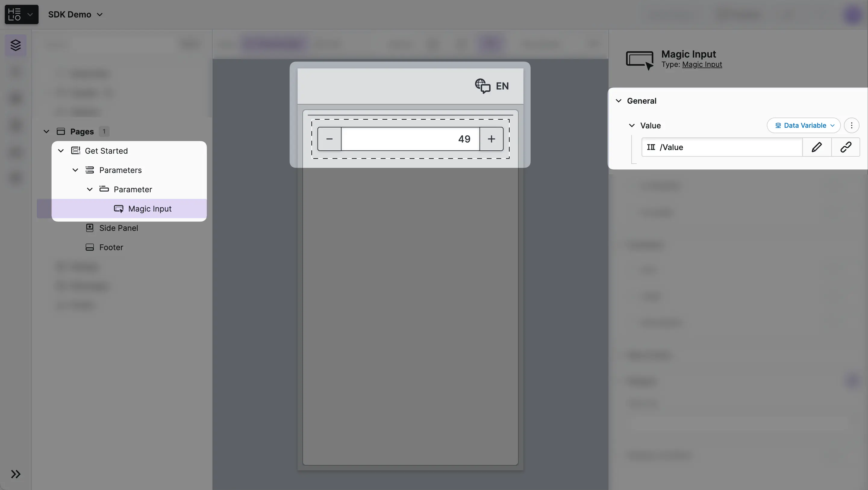Viewport: 868px width, 490px height.
Task: Open the Magic Input type link
Action: (702, 64)
